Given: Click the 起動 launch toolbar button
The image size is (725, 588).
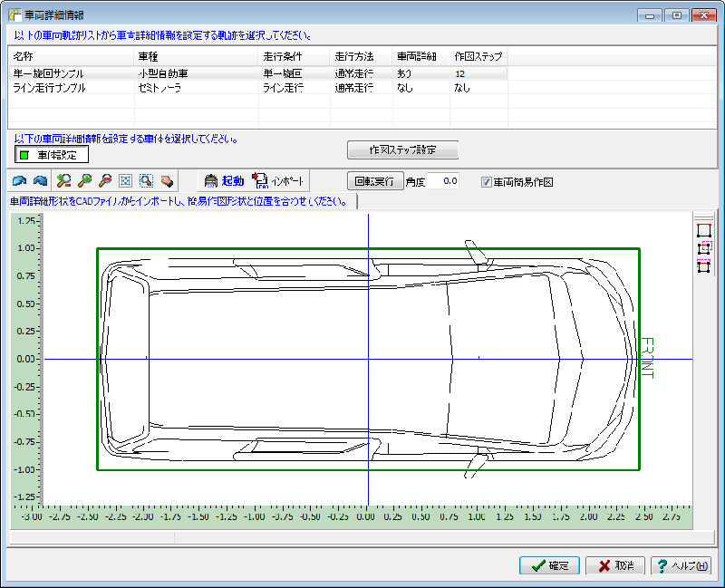Looking at the screenshot, I should pos(224,180).
